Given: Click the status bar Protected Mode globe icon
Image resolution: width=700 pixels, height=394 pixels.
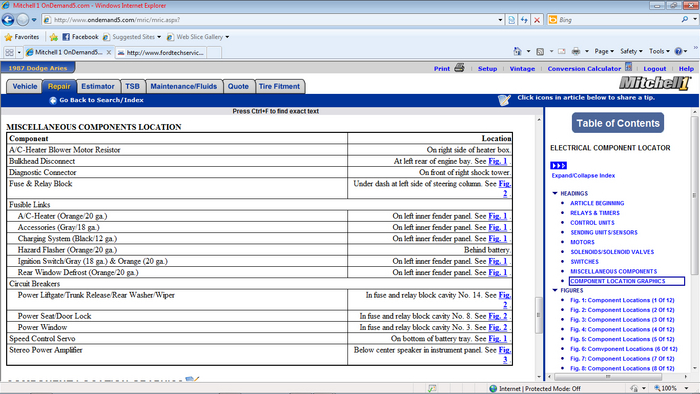Looking at the screenshot, I should pyautogui.click(x=493, y=389).
